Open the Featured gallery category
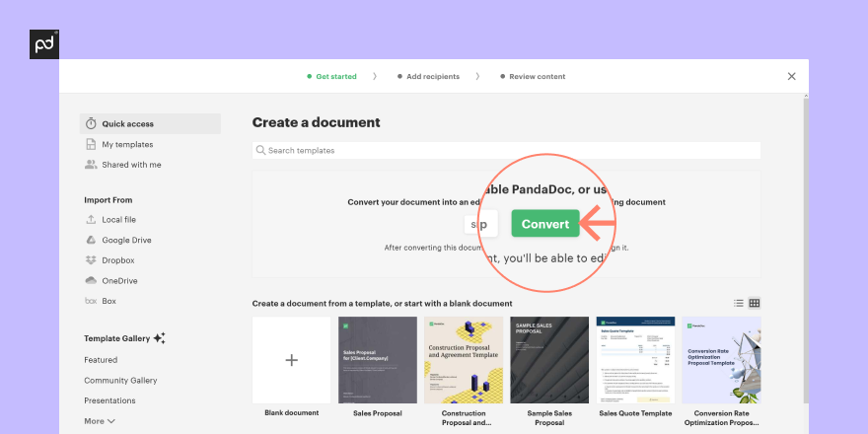Screen dimensions: 868x434 point(101,360)
